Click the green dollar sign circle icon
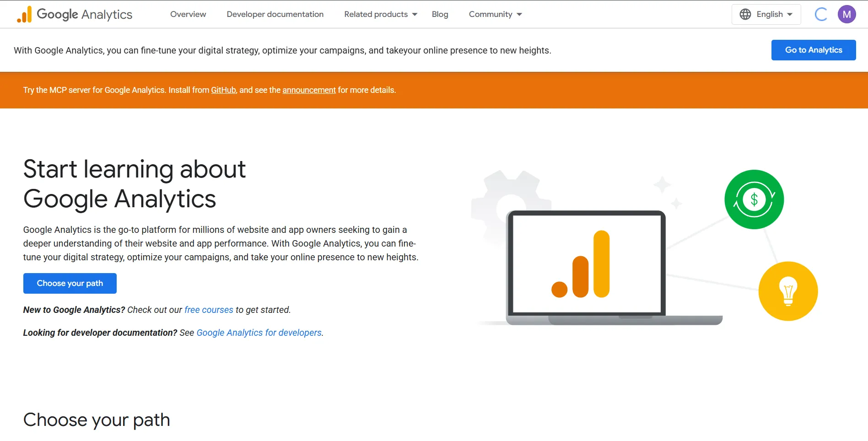 (x=754, y=199)
